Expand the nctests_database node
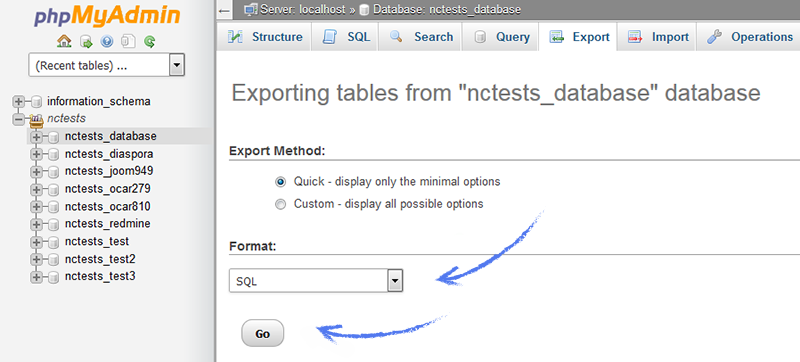This screenshot has height=362, width=800. click(x=36, y=137)
